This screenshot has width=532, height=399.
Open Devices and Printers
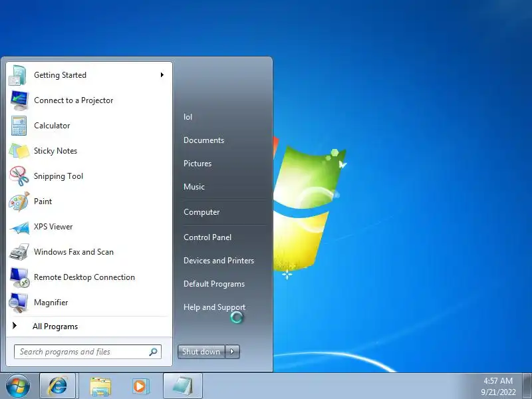[219, 261]
